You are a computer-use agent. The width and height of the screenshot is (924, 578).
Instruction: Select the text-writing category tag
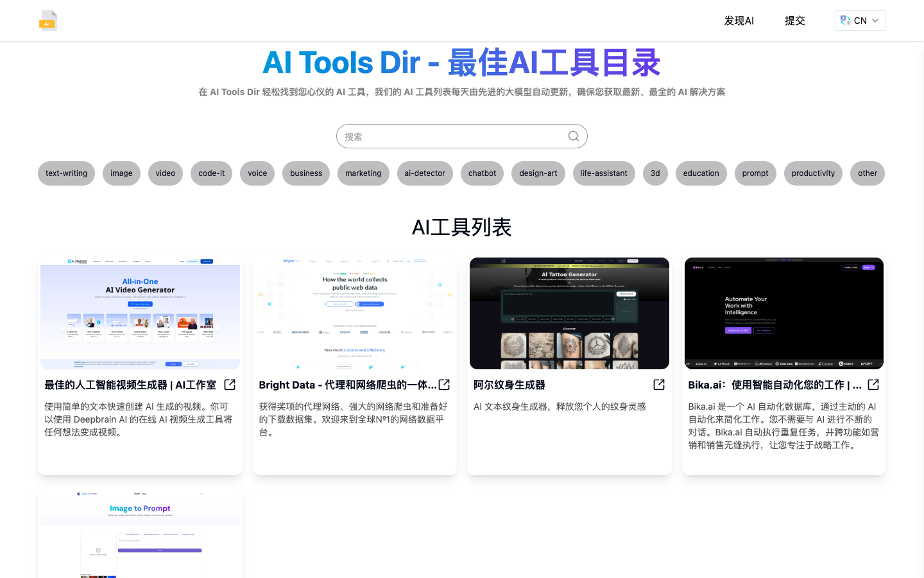[67, 173]
